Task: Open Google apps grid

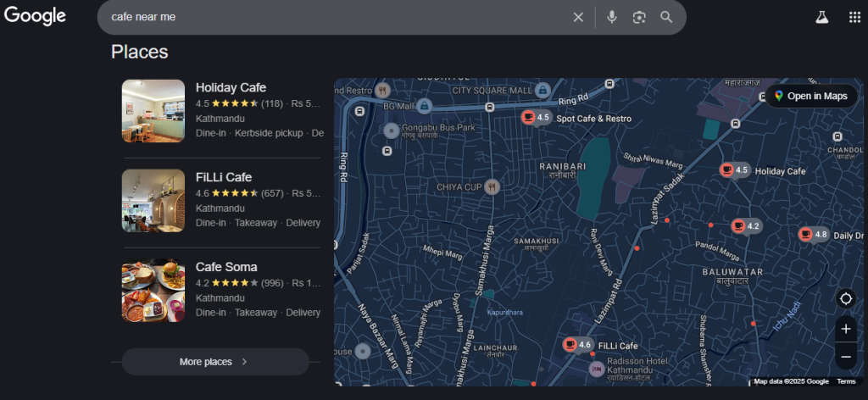Action: pos(854,17)
